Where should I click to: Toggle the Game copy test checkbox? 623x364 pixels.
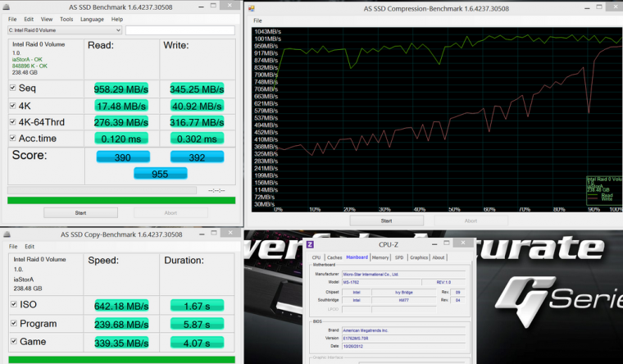pos(12,342)
